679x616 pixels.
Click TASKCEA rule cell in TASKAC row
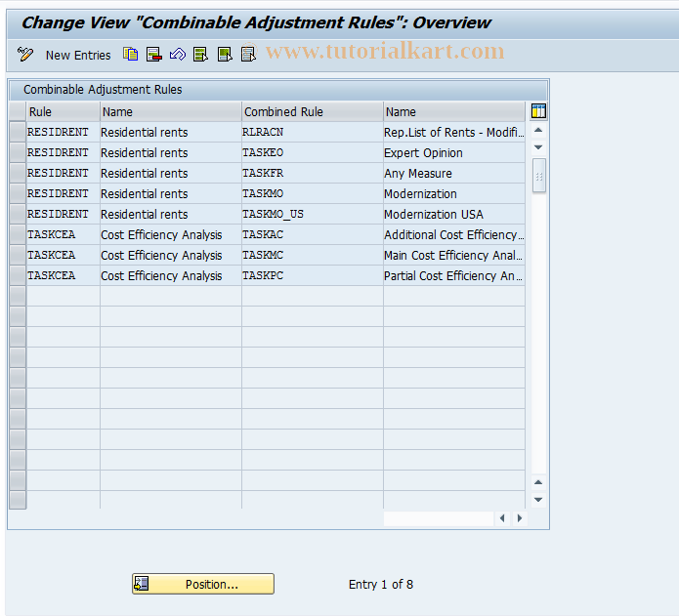[x=64, y=234]
